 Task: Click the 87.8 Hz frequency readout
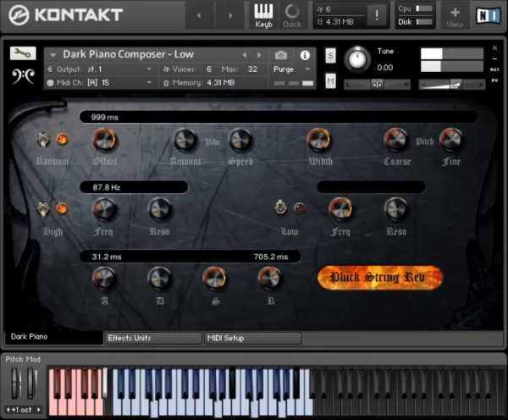107,187
